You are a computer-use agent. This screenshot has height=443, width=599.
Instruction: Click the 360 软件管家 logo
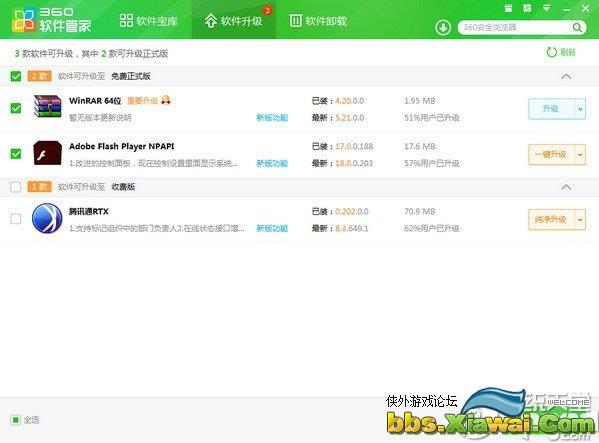click(x=52, y=20)
